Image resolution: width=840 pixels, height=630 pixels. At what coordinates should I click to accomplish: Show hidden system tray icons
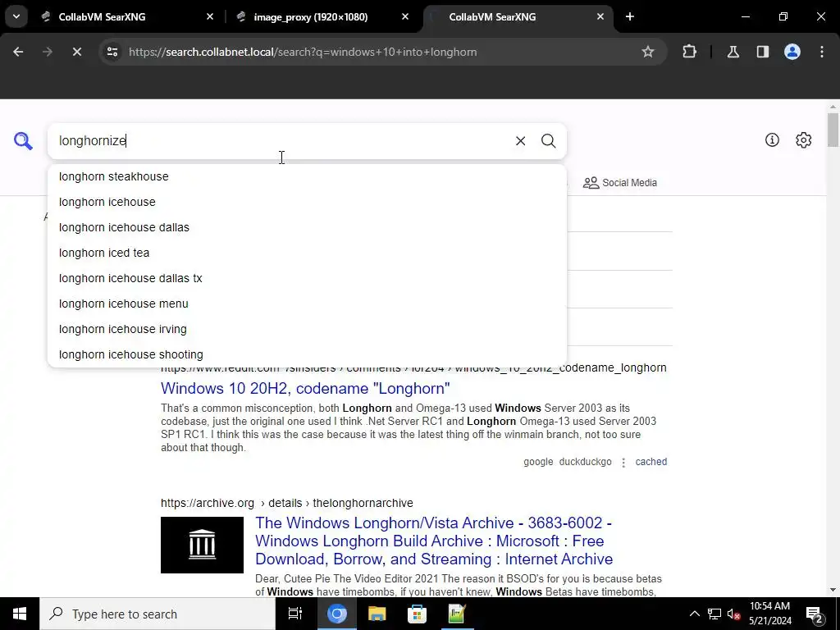pos(694,614)
